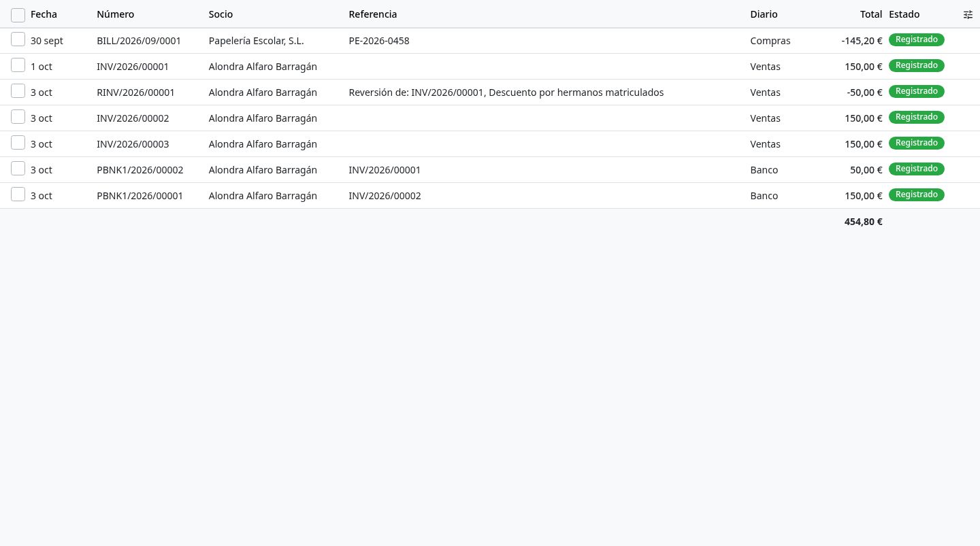Click the Estado column header
The image size is (980, 546).
(904, 14)
